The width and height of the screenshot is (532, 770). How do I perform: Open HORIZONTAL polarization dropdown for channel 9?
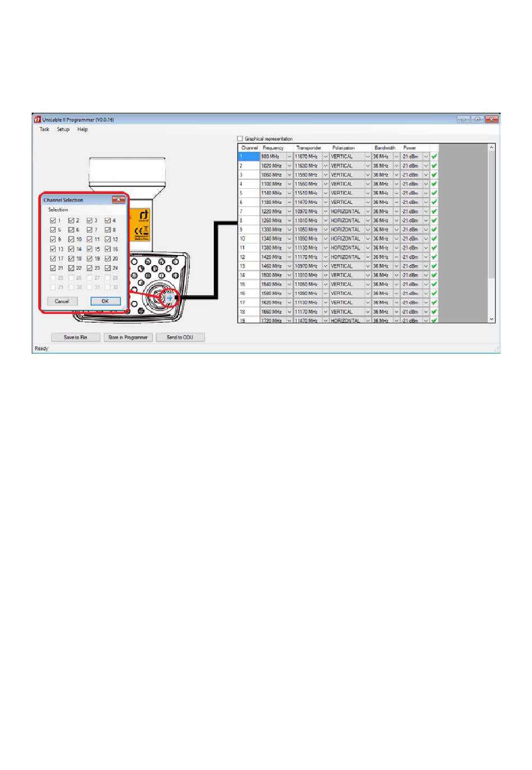(368, 230)
